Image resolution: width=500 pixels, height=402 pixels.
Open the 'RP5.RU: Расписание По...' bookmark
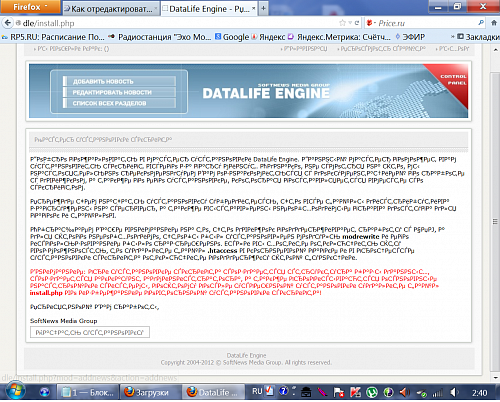53,37
